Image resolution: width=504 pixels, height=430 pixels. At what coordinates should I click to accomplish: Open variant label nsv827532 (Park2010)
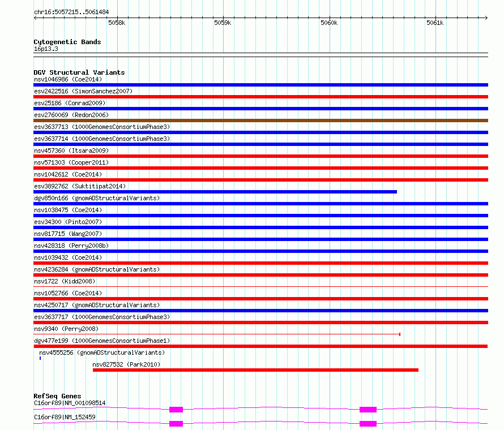coord(126,364)
